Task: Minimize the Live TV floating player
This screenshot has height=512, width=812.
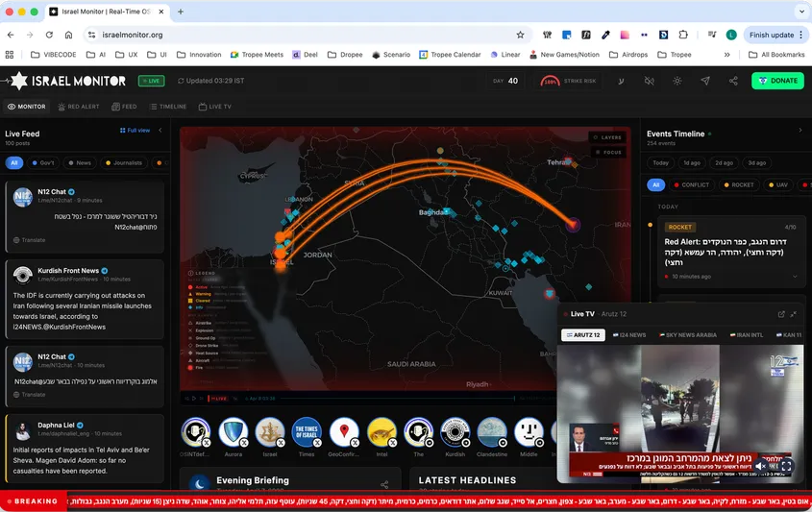Action: pyautogui.click(x=794, y=314)
